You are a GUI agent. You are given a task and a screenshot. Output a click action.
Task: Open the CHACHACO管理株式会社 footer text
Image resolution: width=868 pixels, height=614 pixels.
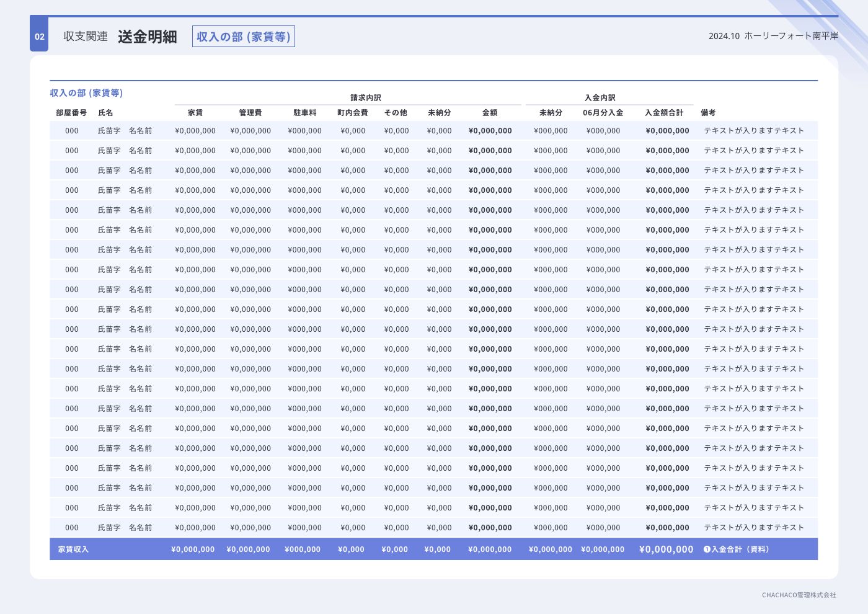click(x=799, y=595)
